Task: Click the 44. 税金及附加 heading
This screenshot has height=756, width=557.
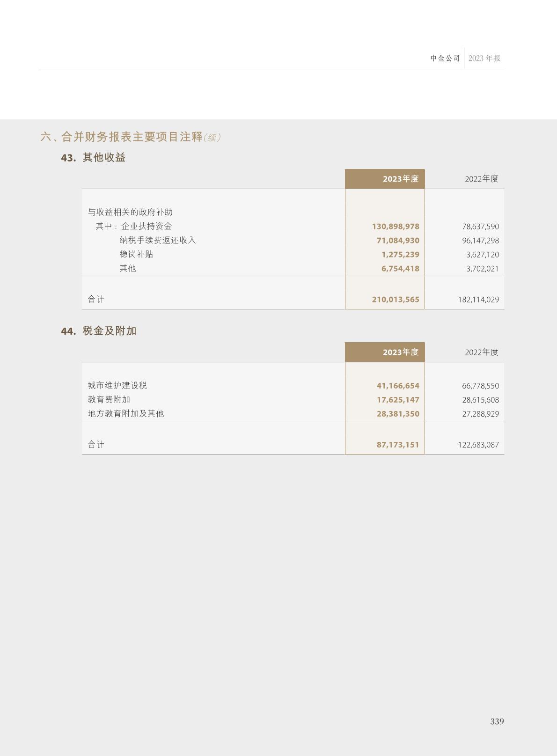Action: point(99,331)
